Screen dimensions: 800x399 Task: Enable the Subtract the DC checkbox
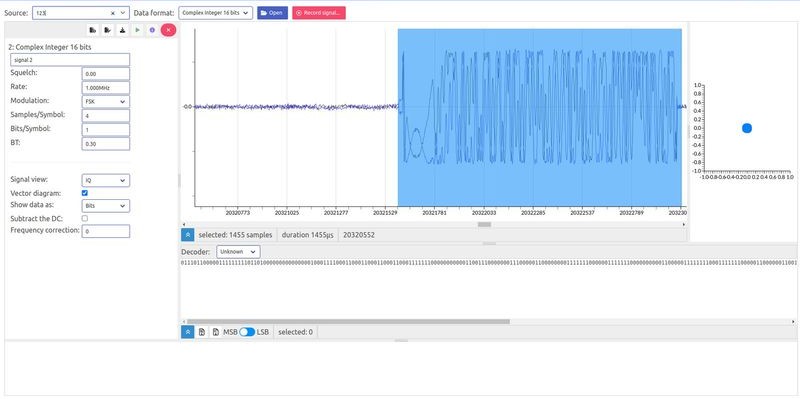(x=85, y=218)
